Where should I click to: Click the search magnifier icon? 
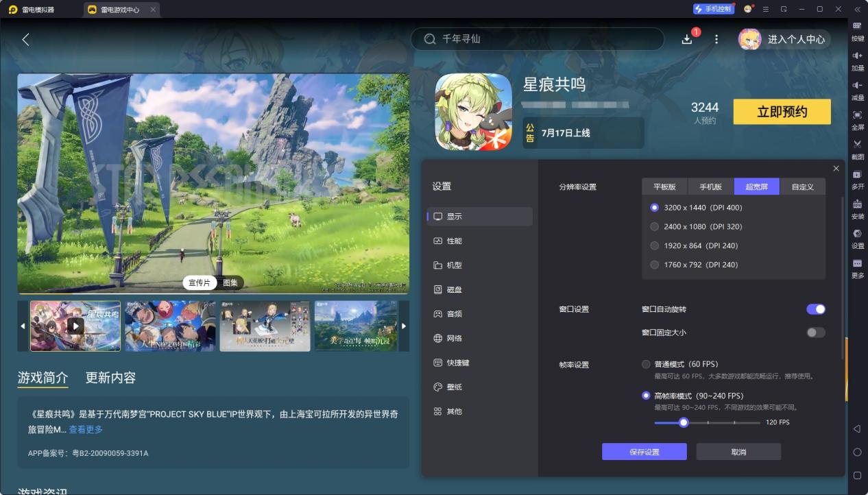(x=430, y=39)
